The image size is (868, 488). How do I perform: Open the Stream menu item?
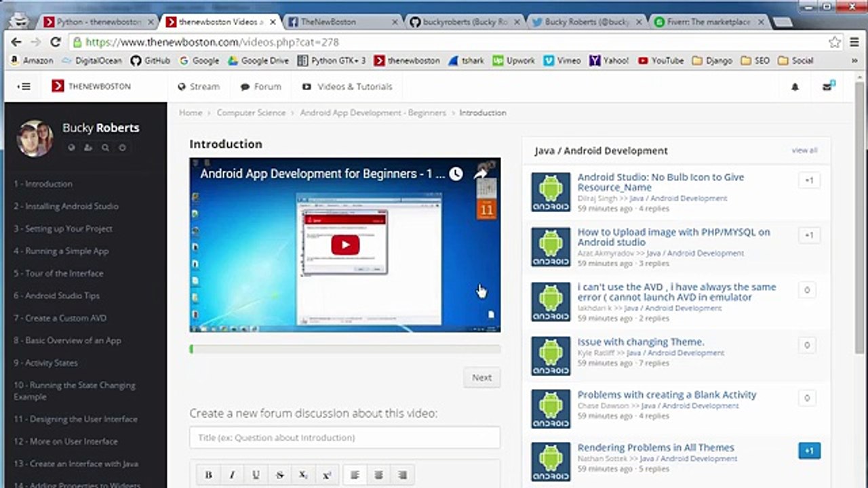[199, 87]
